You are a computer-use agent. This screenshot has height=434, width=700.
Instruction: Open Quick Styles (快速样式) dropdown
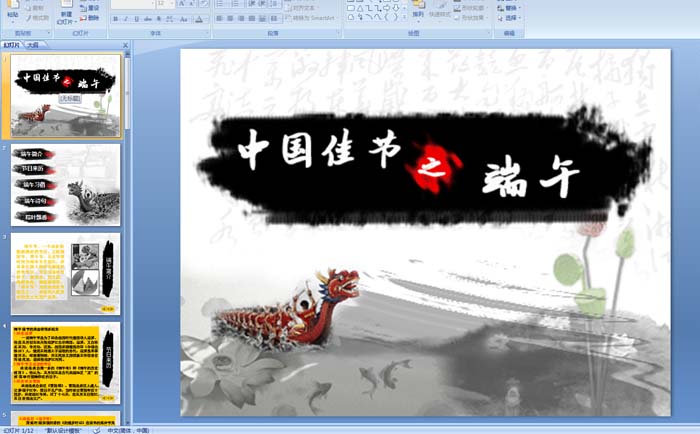coord(439,10)
